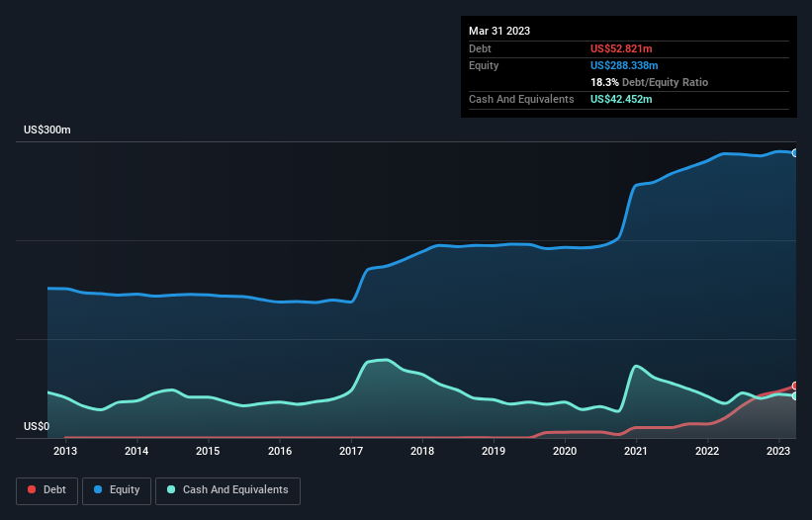The height and width of the screenshot is (520, 812).
Task: Click the 2018 x-axis label
Action: 422,451
